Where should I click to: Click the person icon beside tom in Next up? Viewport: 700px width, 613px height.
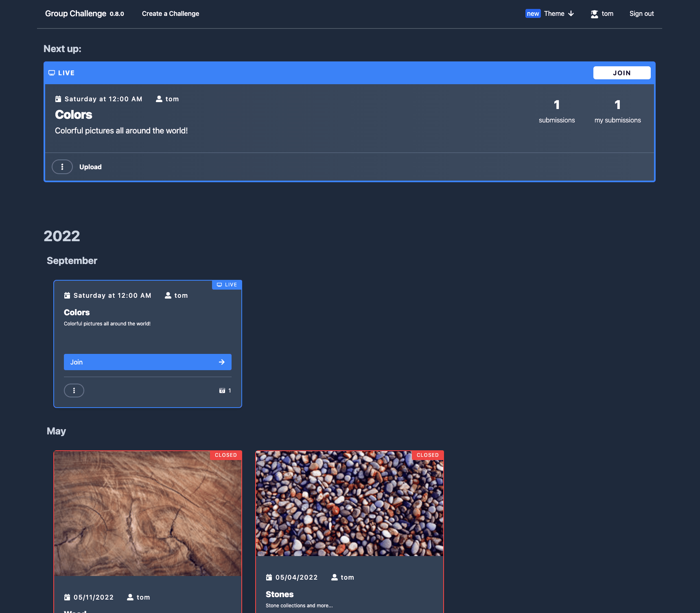coord(159,99)
